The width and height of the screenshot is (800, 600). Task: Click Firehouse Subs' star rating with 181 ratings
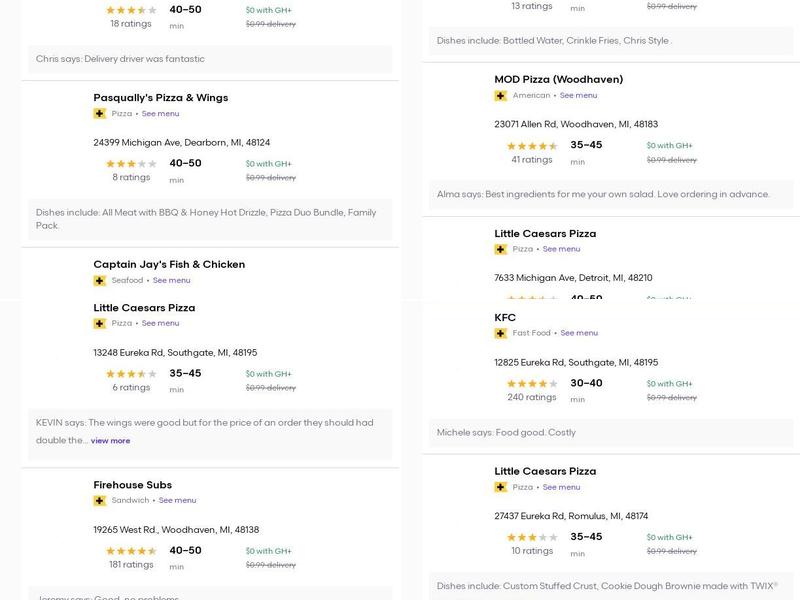pyautogui.click(x=131, y=551)
